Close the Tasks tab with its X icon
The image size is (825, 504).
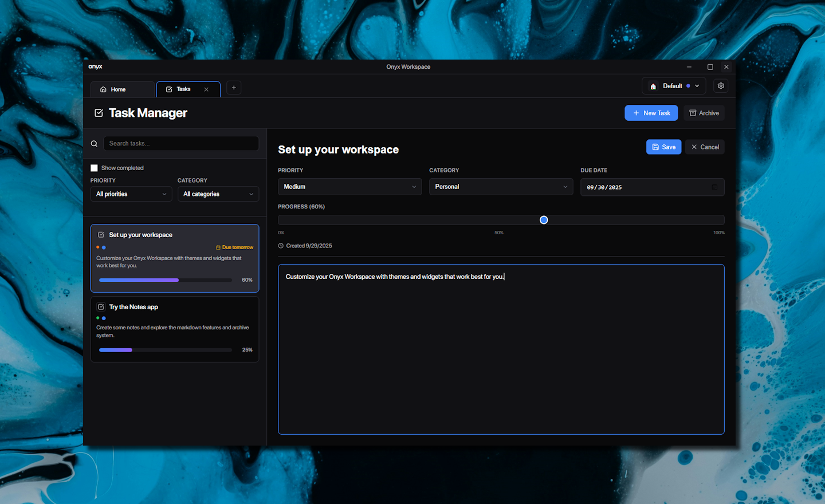206,89
